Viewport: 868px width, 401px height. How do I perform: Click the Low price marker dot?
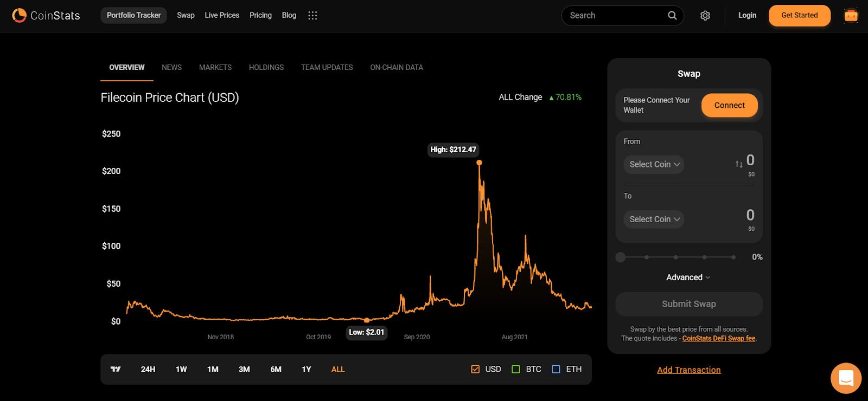pos(367,320)
